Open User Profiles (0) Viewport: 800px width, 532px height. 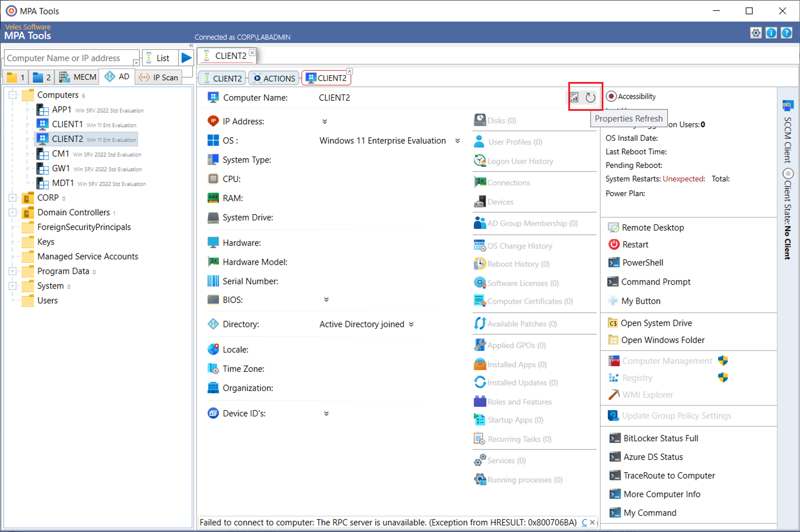pyautogui.click(x=508, y=142)
